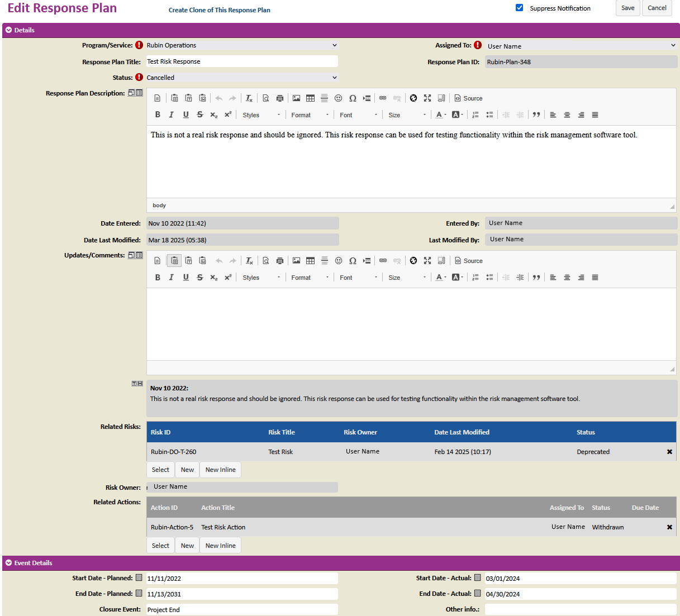Open the Insert Table tool
This screenshot has width=680, height=616.
(310, 98)
